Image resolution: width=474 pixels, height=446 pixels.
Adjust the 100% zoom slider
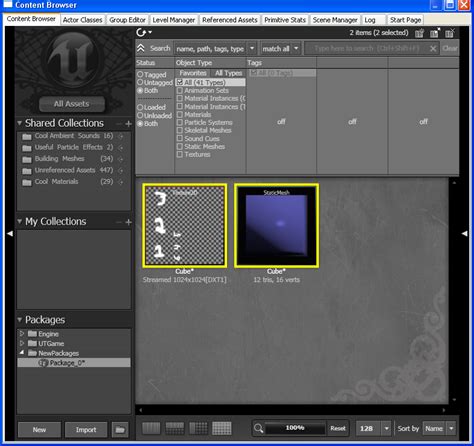click(295, 428)
